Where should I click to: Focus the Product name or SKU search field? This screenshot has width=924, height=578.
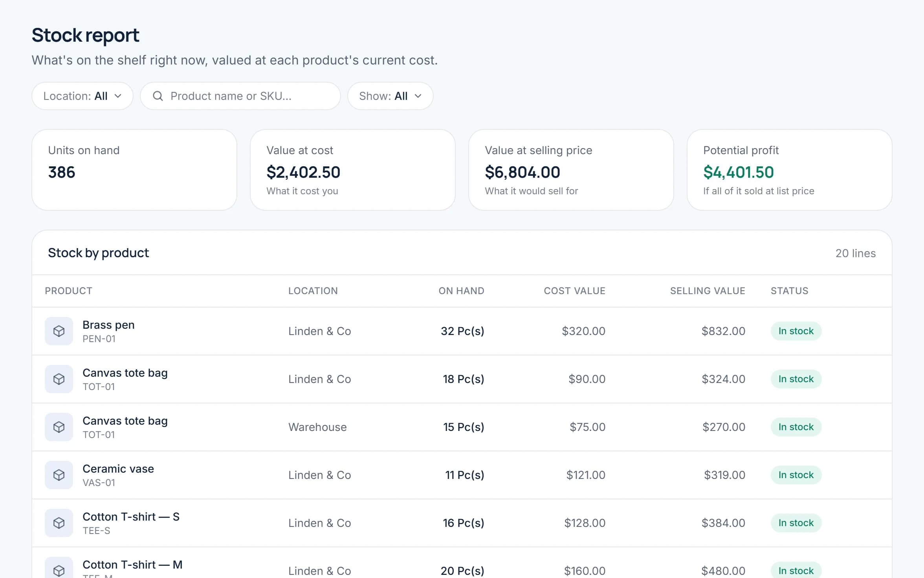click(x=240, y=96)
